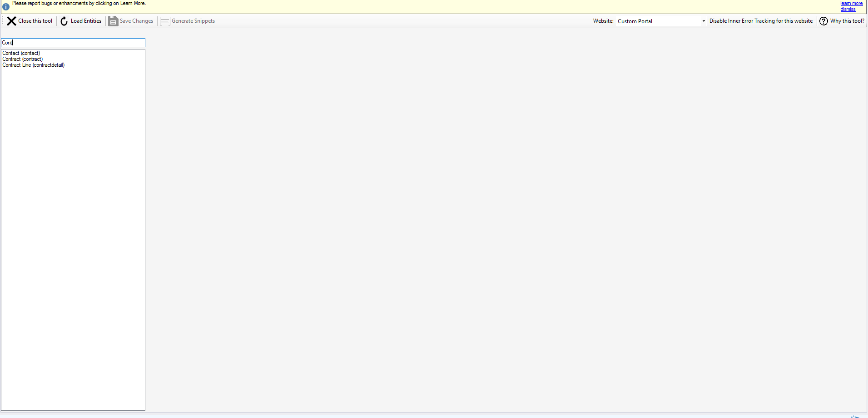Select the Contact (contact) entity
The width and height of the screenshot is (868, 418).
tap(21, 53)
